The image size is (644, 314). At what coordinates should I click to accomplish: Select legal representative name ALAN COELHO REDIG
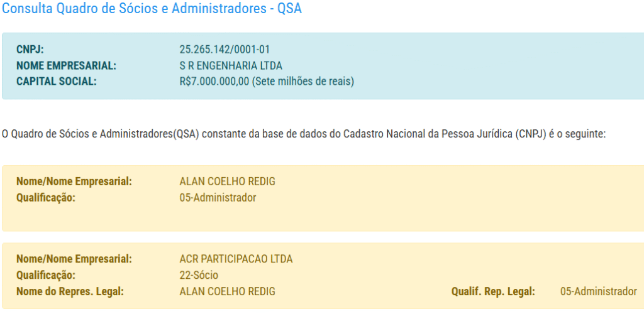(x=228, y=291)
